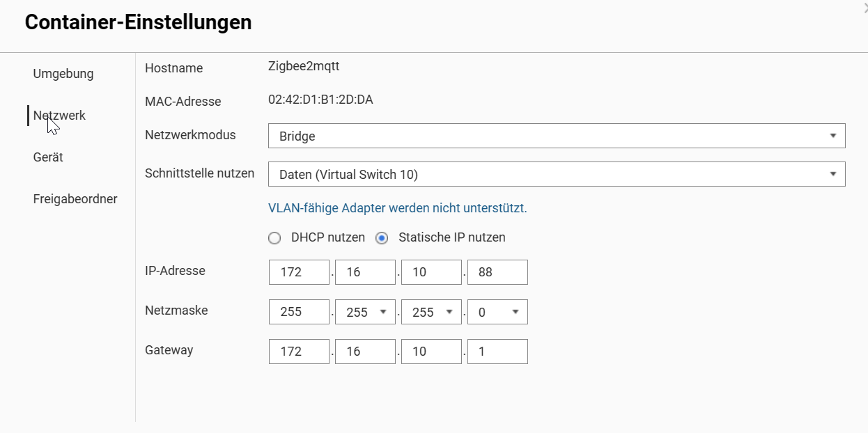Screen dimensions: 868x433
Task: Enable the DHCP nutzen option
Action: (274, 237)
